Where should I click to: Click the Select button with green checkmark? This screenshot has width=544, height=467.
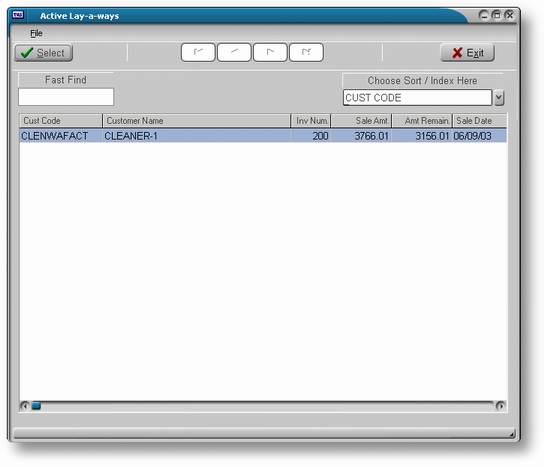pos(43,53)
